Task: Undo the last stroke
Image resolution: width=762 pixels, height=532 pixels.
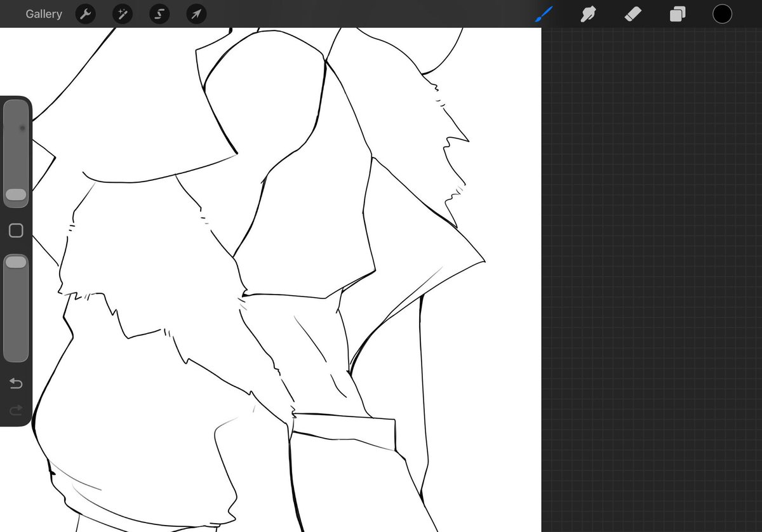Action: click(16, 383)
